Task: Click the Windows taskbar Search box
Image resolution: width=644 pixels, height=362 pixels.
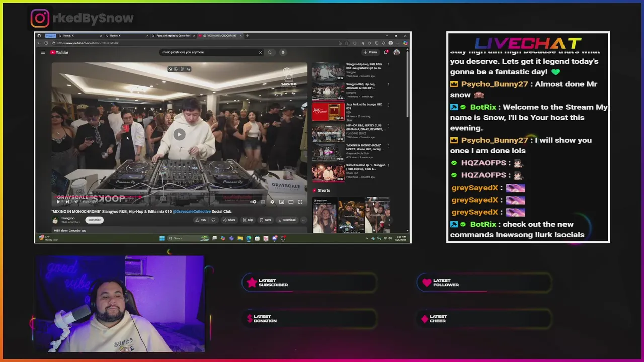Action: click(188, 238)
